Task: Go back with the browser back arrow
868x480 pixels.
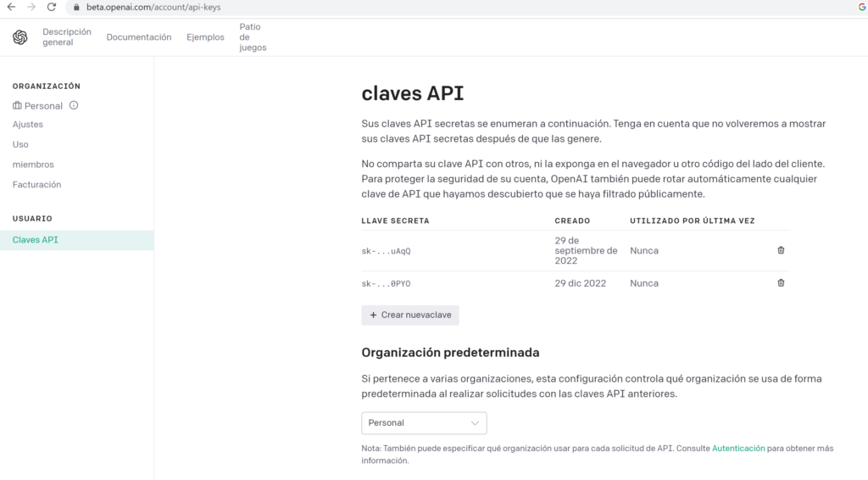Action: 11,7
